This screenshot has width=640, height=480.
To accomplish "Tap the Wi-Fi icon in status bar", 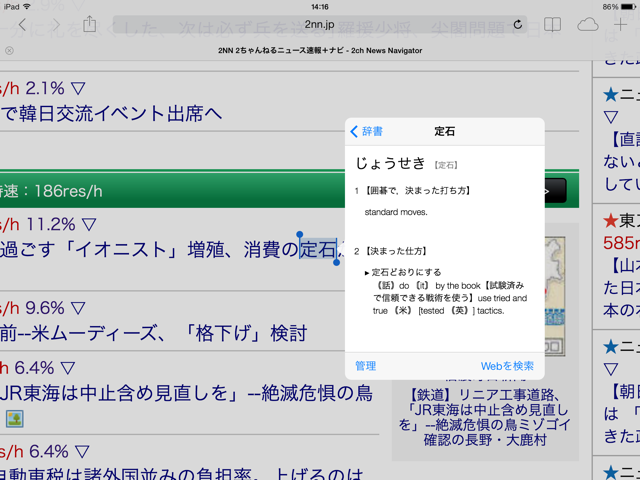I will (27, 7).
